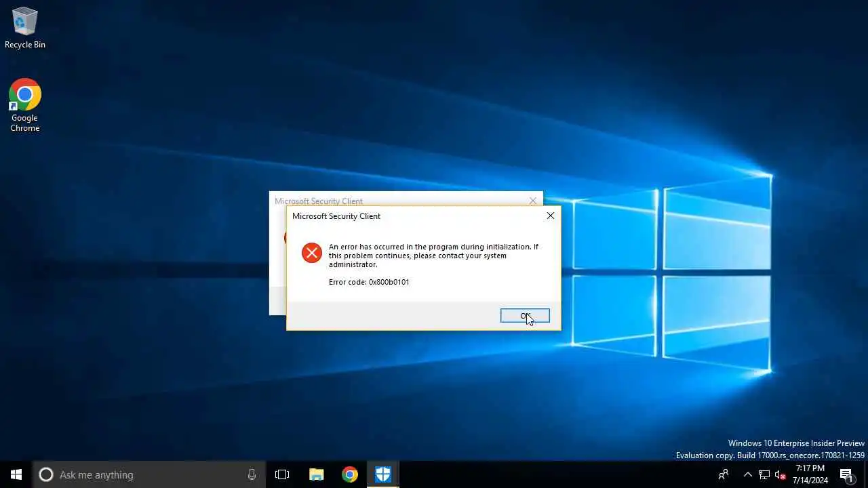Viewport: 868px width, 488px height.
Task: Click OK in the error dialog
Action: [x=525, y=316]
